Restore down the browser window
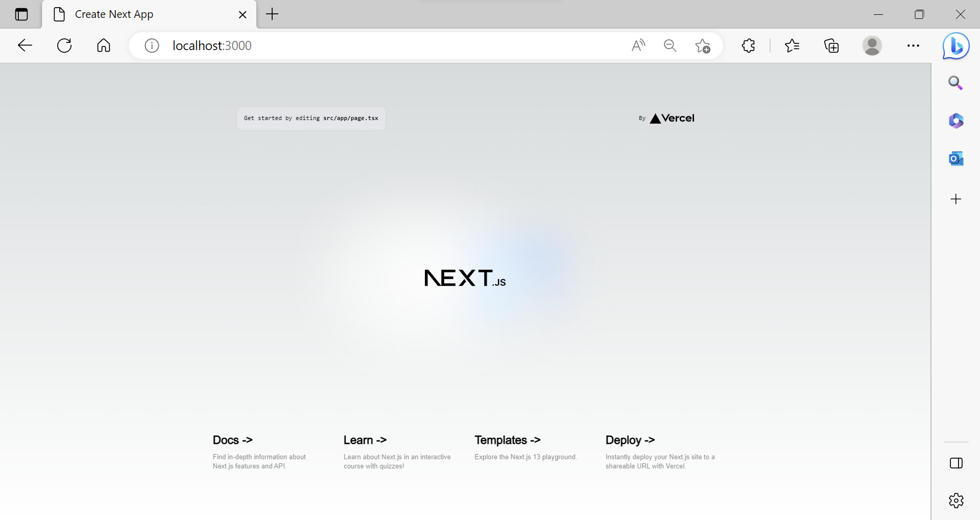Image resolution: width=980 pixels, height=520 pixels. click(x=919, y=14)
